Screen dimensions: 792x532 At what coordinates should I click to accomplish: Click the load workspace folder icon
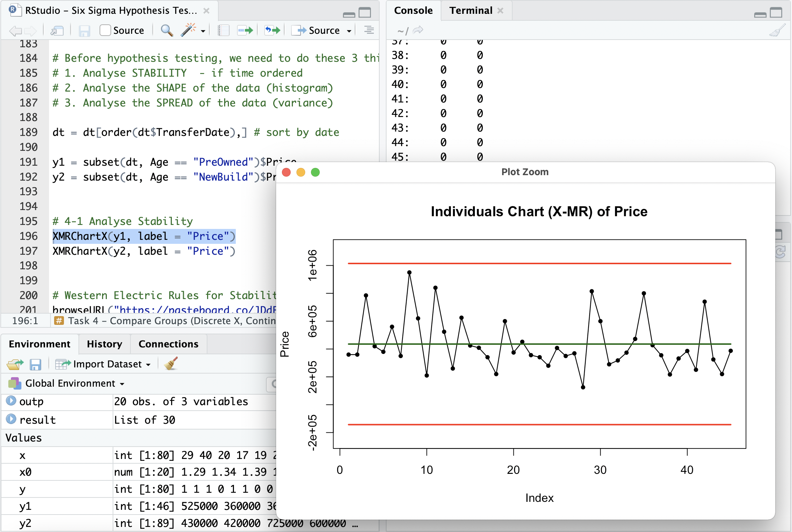(15, 364)
